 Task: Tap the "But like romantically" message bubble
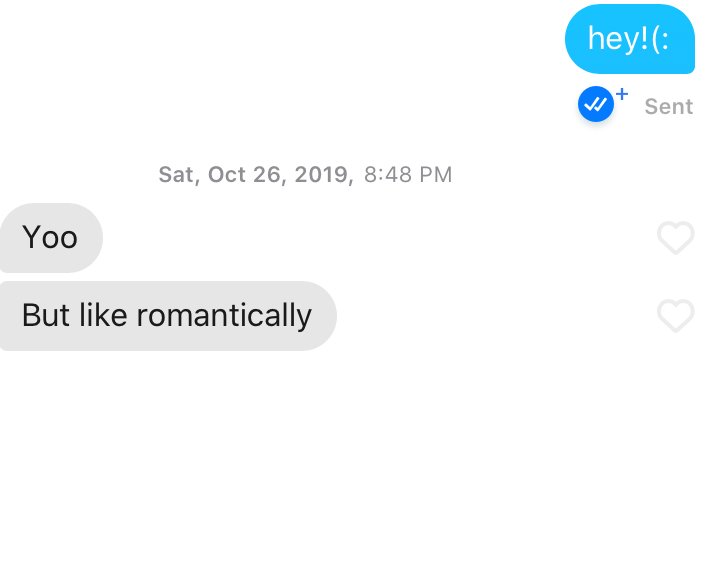(167, 316)
